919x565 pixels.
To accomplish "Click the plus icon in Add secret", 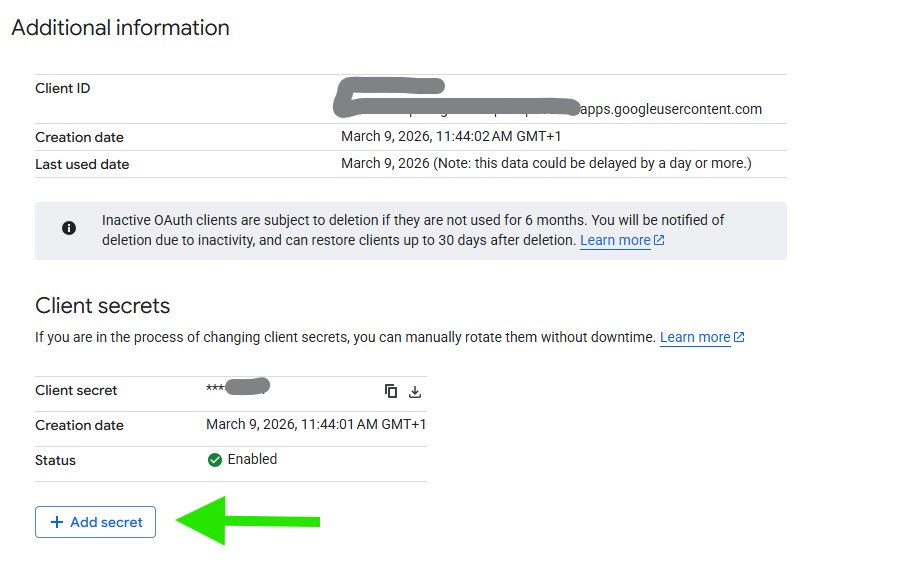I will (57, 522).
